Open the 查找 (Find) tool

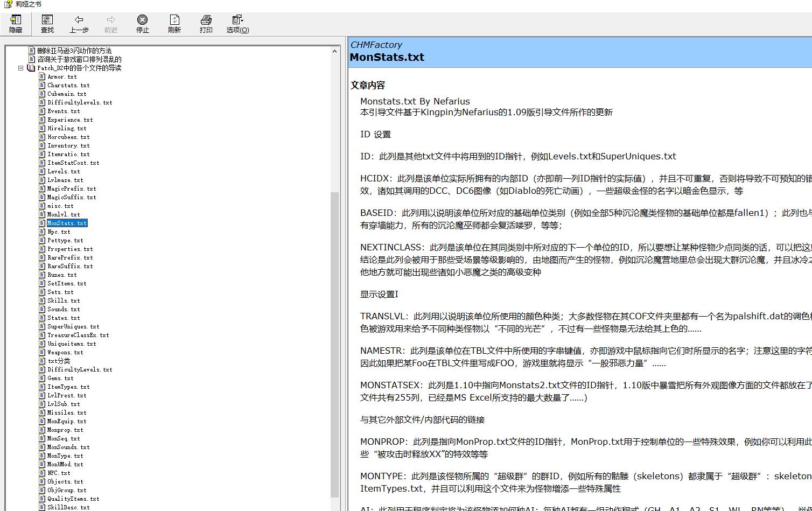pos(47,24)
